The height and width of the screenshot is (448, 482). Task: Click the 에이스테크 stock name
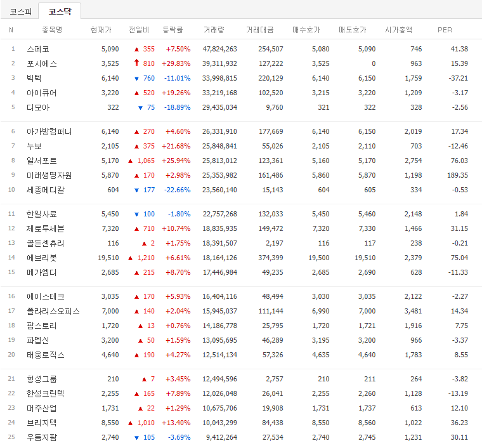click(46, 297)
